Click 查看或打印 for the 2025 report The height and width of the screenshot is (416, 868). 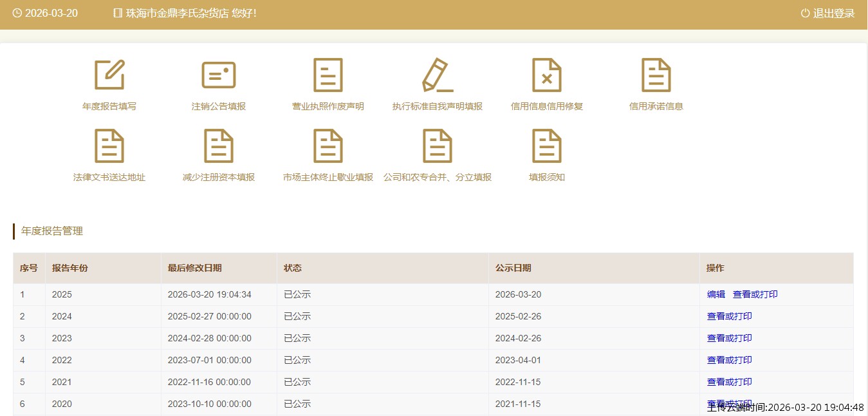click(755, 294)
